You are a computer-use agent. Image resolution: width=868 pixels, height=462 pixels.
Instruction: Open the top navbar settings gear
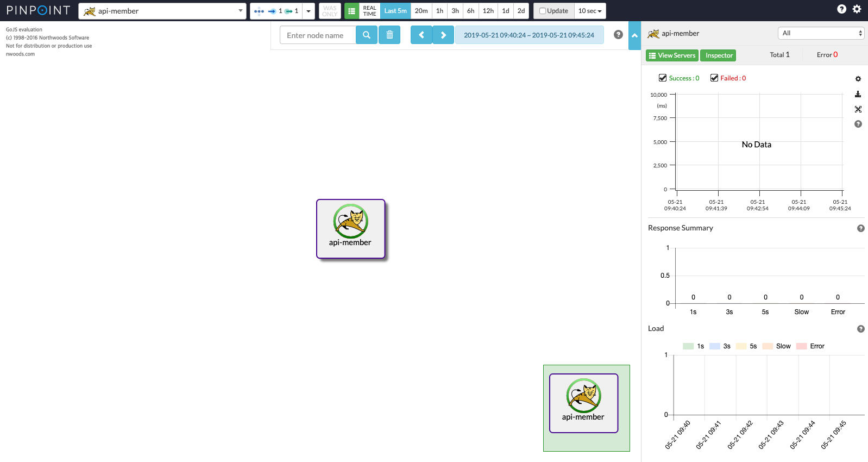click(857, 9)
